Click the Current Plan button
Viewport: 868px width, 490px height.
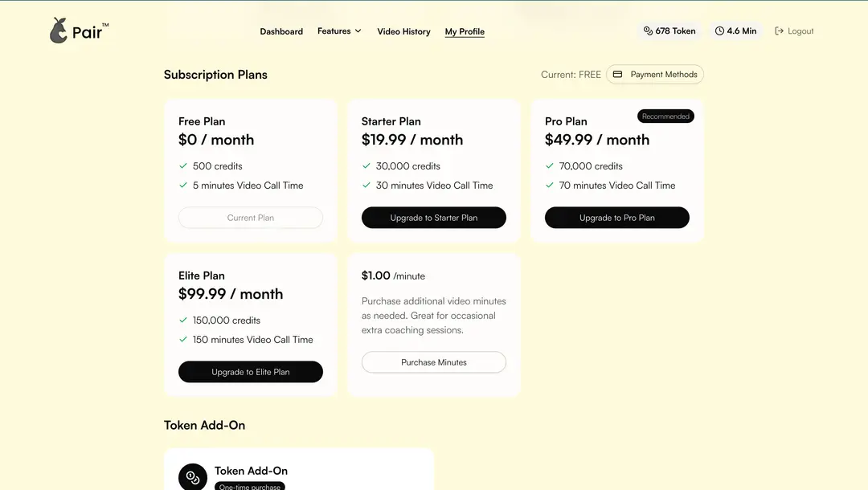click(250, 218)
